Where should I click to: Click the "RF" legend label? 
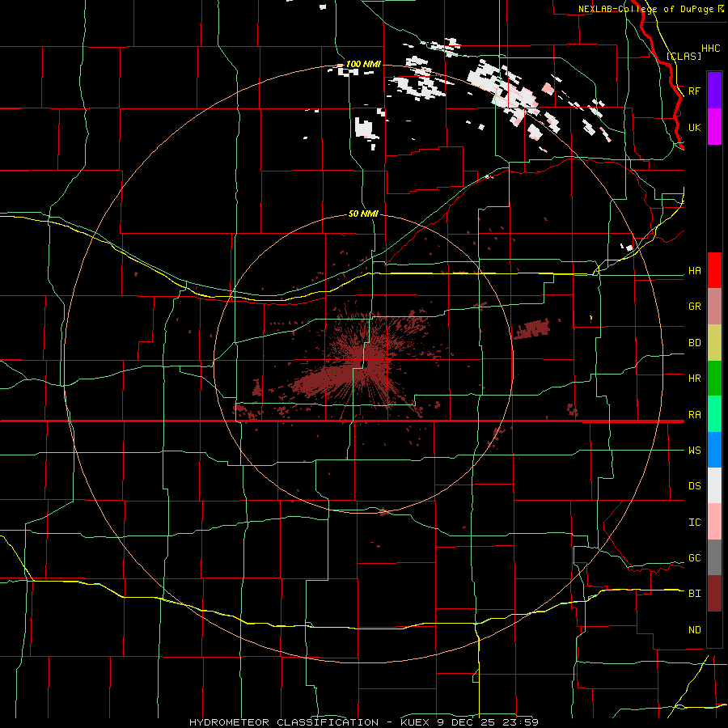pyautogui.click(x=695, y=91)
